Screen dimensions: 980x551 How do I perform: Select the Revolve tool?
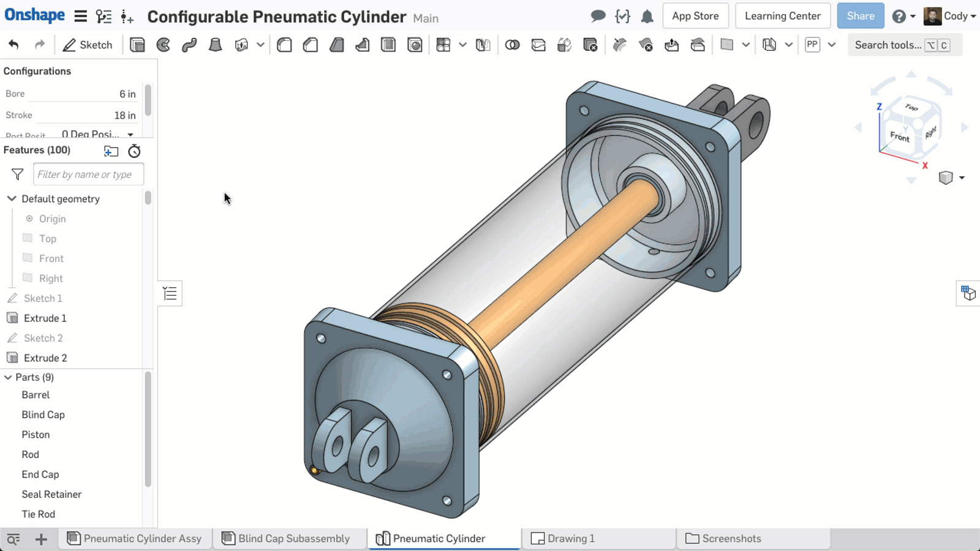[164, 45]
